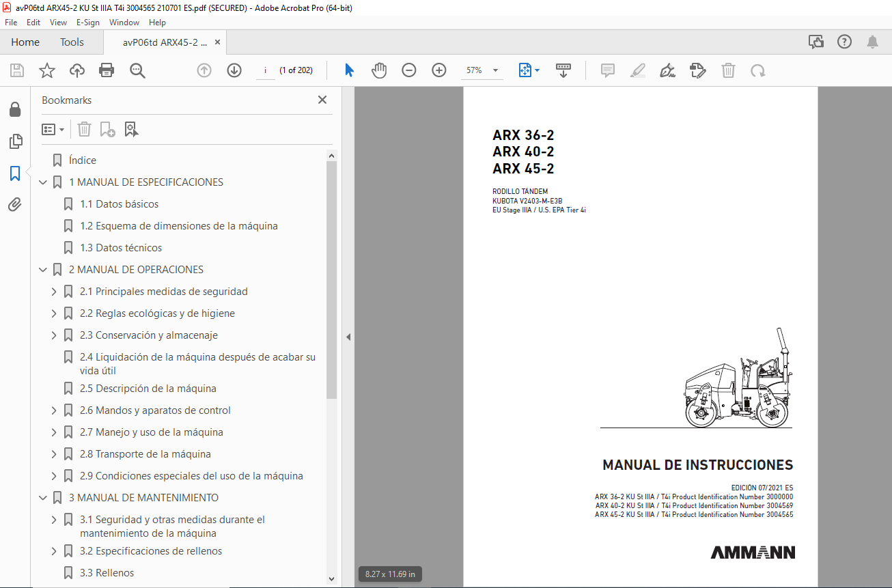Expand 2.8 Transporte de la máquina
Viewport: 892px width, 588px height.
pyautogui.click(x=54, y=454)
